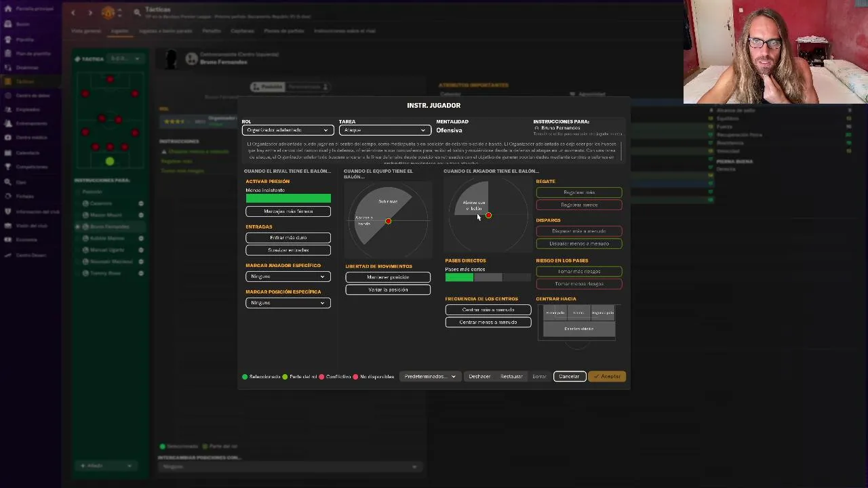Open the Predeterminados dropdown
The width and height of the screenshot is (868, 488).
[x=430, y=376]
